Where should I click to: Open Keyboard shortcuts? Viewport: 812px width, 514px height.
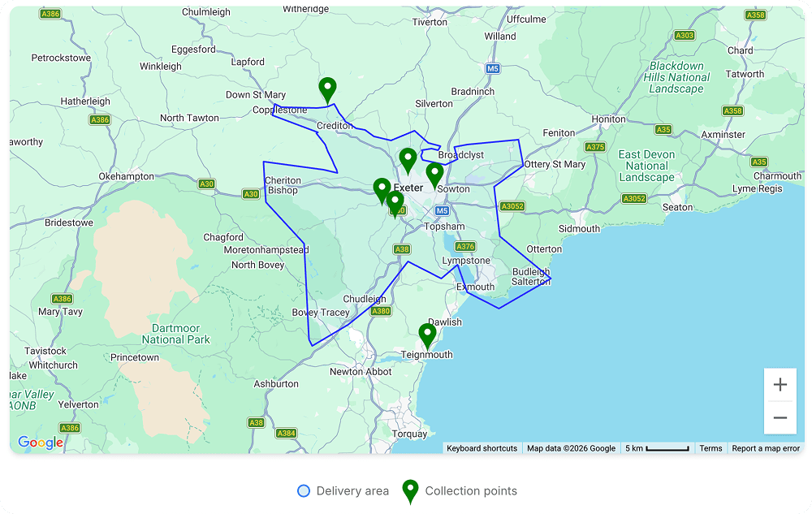[x=482, y=448]
